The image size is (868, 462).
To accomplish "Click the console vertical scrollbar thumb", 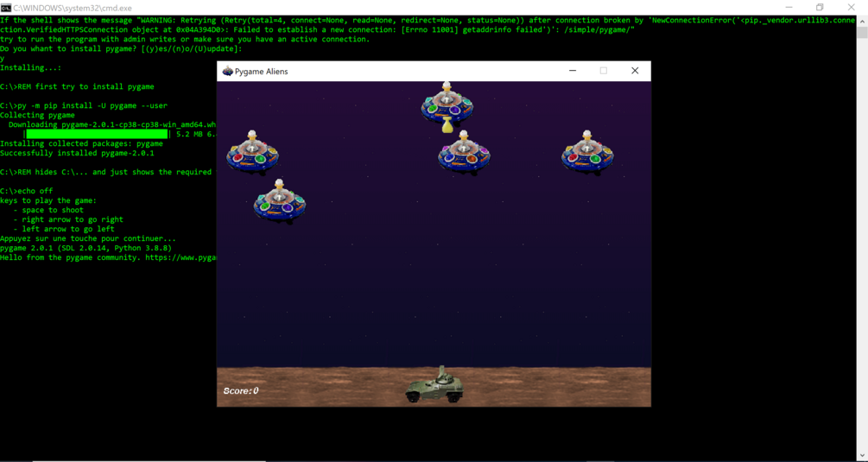I will click(x=863, y=32).
